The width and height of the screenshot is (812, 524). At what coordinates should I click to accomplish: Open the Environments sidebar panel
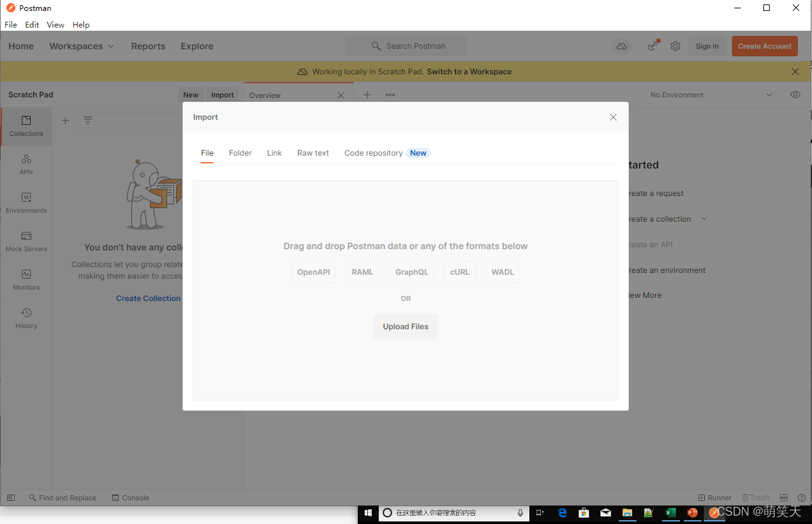[26, 203]
